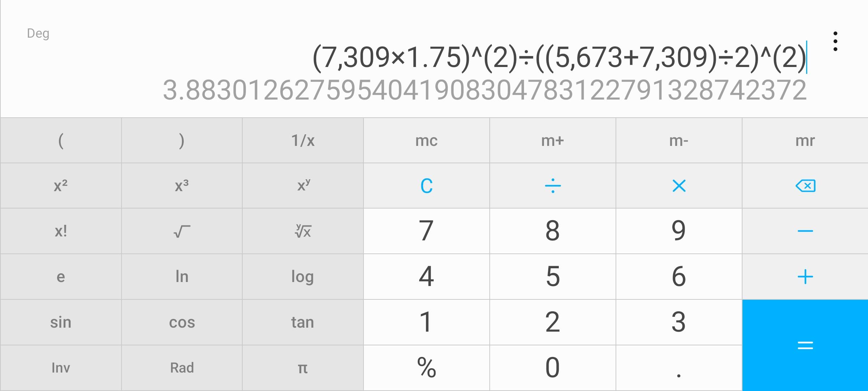
Task: Toggle Inv inverse functions mode
Action: point(61,368)
